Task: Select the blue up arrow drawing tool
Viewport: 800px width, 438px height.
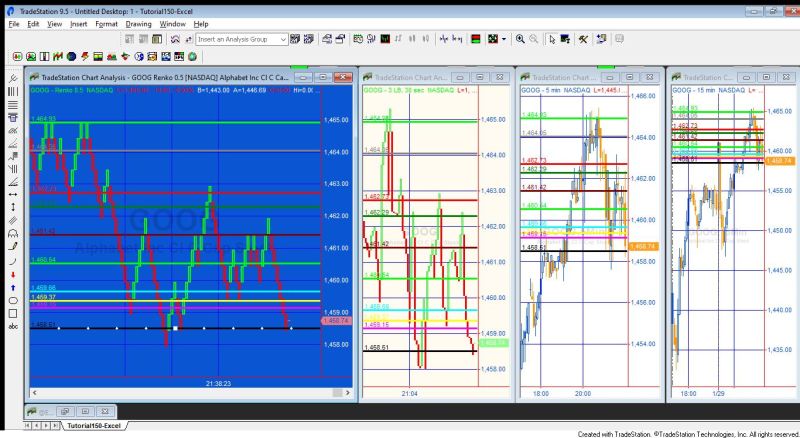Action: pyautogui.click(x=13, y=288)
